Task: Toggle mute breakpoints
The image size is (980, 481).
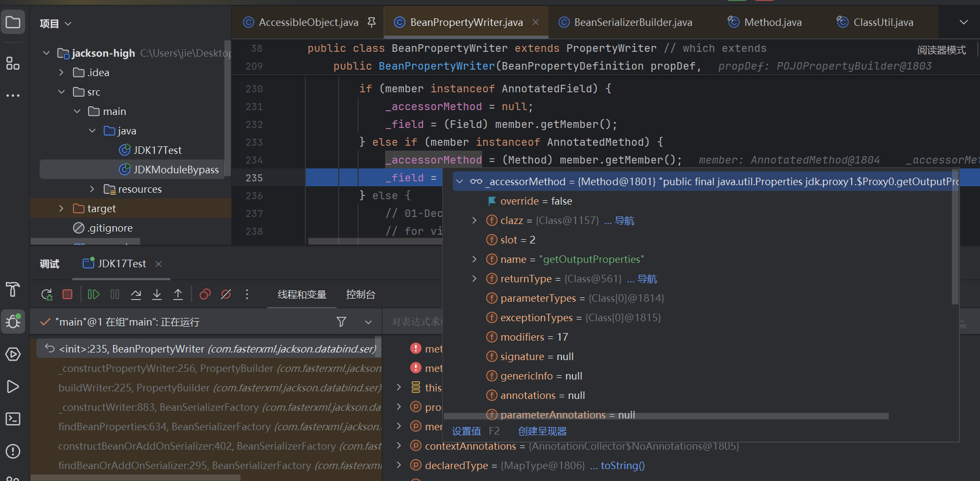Action: 226,294
